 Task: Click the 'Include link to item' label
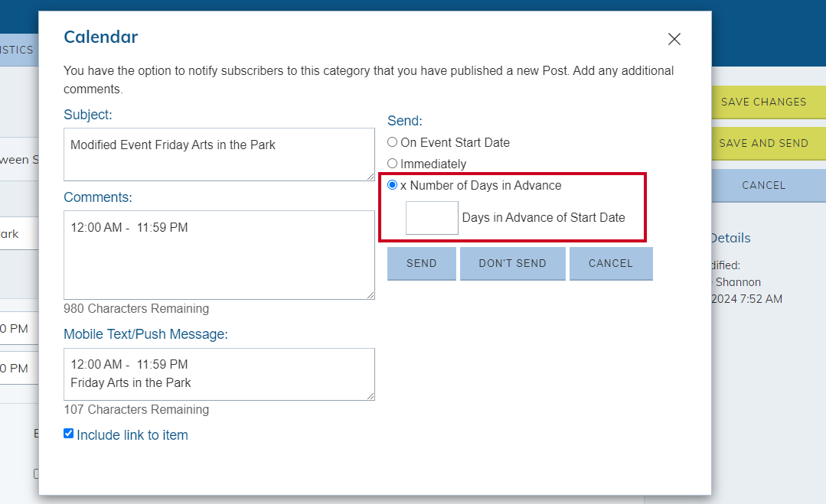click(132, 435)
